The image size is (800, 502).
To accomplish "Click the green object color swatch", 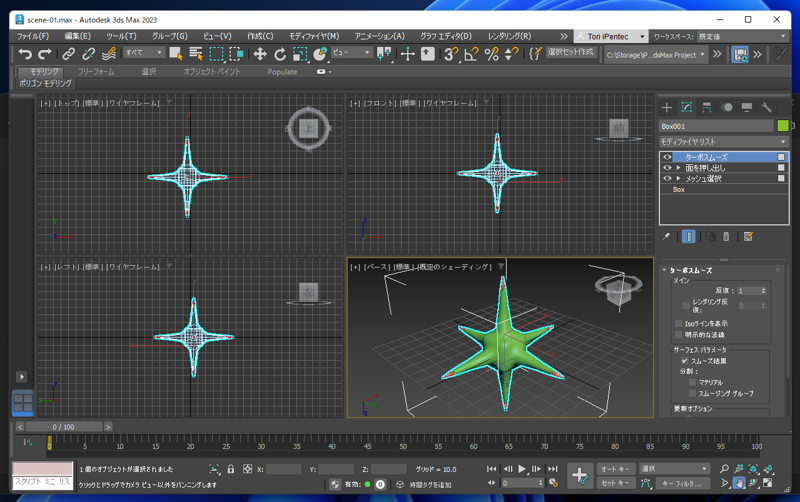I will [783, 126].
